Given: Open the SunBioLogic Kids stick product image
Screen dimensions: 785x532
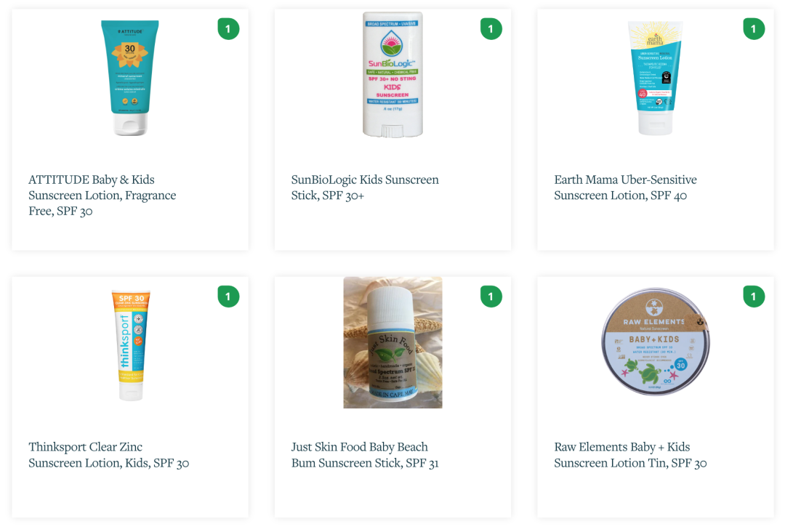Looking at the screenshot, I should click(392, 75).
